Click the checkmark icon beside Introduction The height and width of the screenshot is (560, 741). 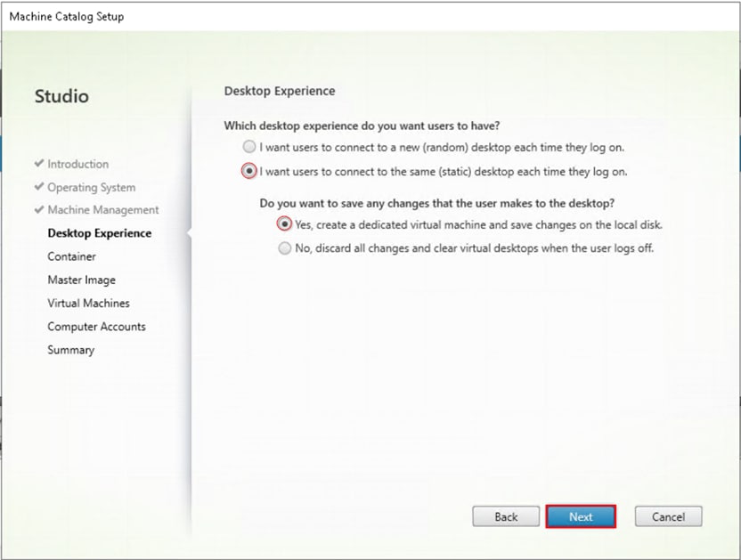[37, 164]
